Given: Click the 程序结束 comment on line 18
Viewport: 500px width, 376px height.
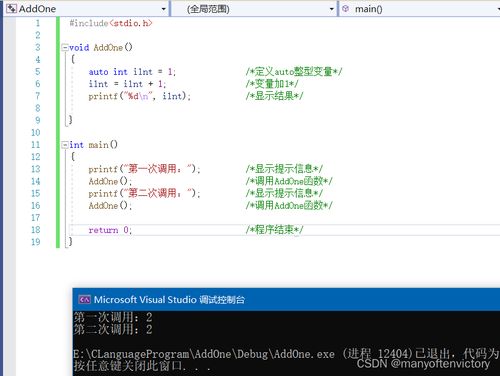Looking at the screenshot, I should click(274, 230).
